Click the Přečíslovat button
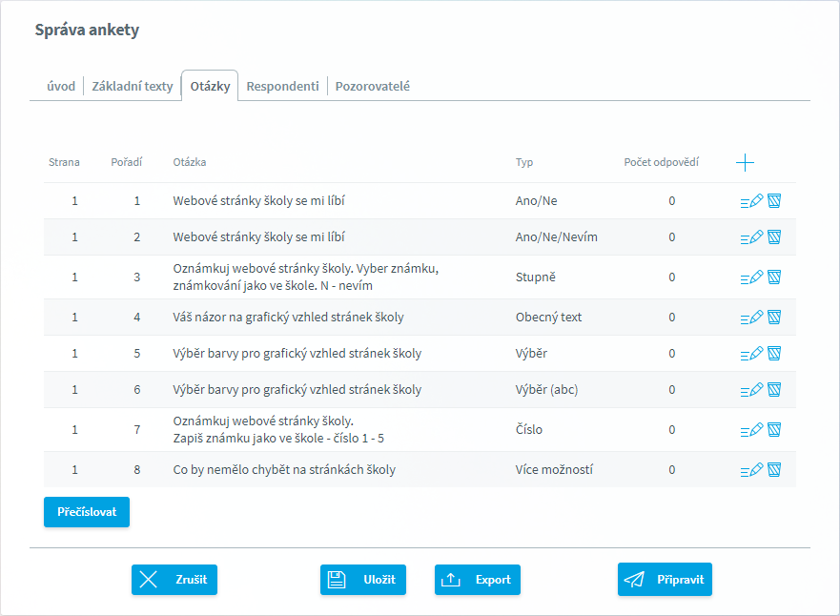This screenshot has width=840, height=616. (87, 512)
